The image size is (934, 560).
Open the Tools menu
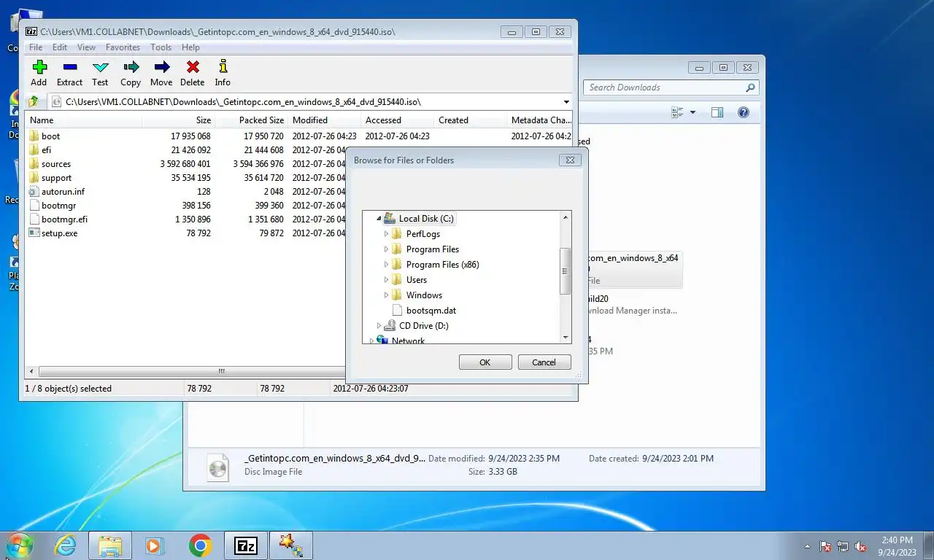tap(161, 47)
